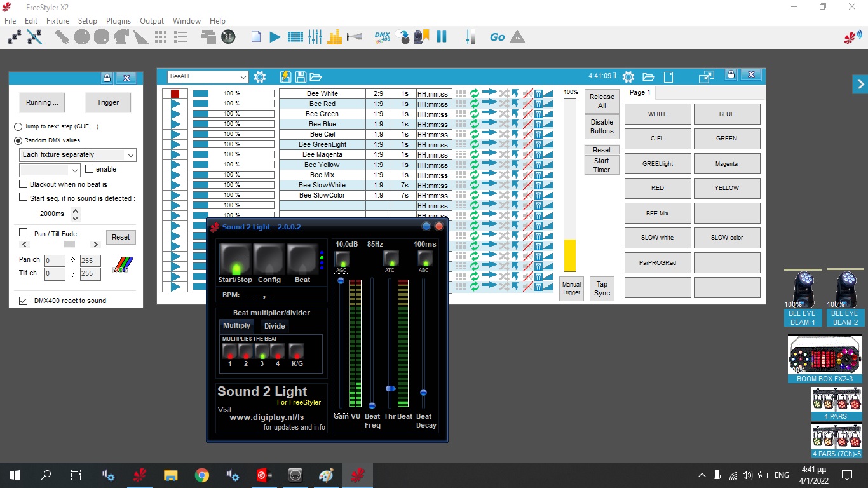Click the Trigger button
Viewport: 868px width, 488px height.
tap(108, 102)
